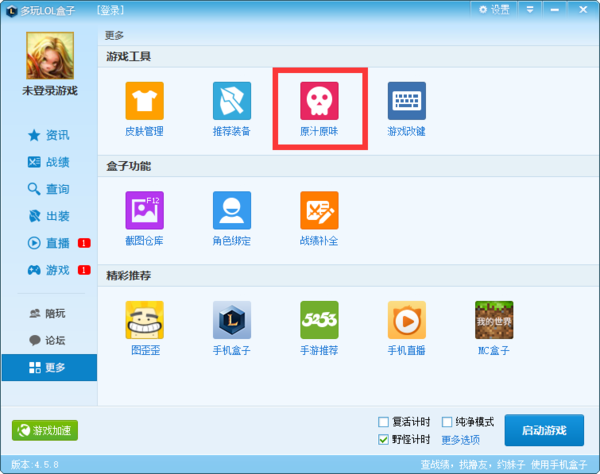Open 截图仓库 screenshot library
600x474 pixels.
click(x=144, y=218)
